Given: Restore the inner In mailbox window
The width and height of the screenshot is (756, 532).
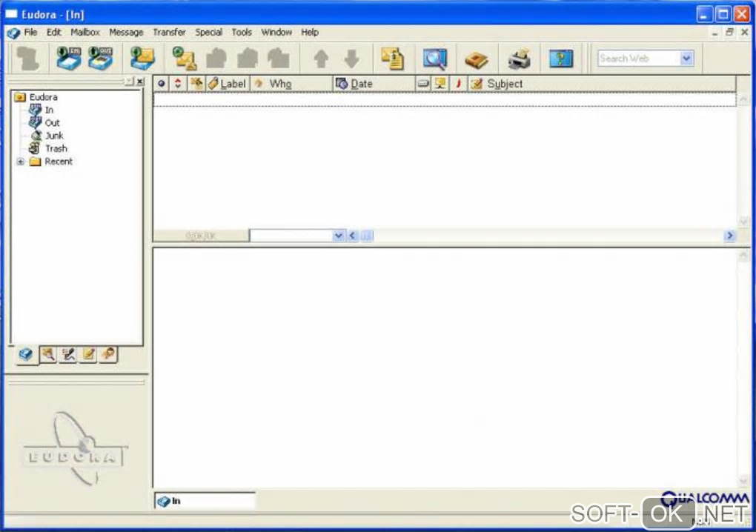Looking at the screenshot, I should (x=729, y=33).
